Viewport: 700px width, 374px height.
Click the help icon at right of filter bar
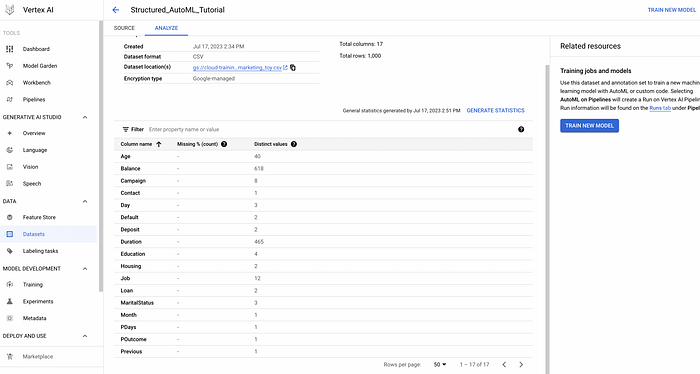tap(521, 129)
